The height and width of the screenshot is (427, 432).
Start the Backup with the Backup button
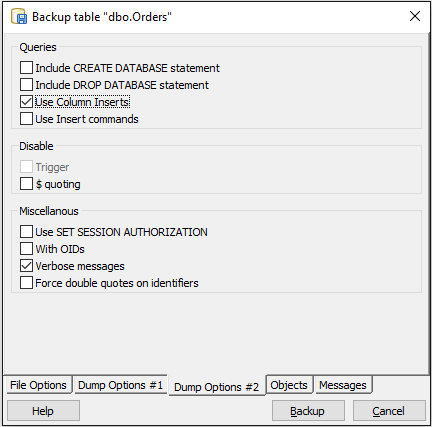[308, 411]
